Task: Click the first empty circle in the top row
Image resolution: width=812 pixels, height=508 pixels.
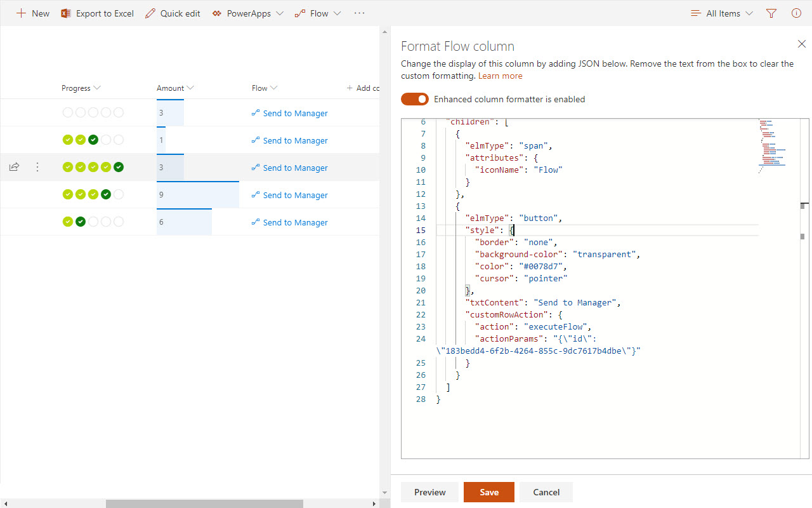Action: pyautogui.click(x=68, y=113)
